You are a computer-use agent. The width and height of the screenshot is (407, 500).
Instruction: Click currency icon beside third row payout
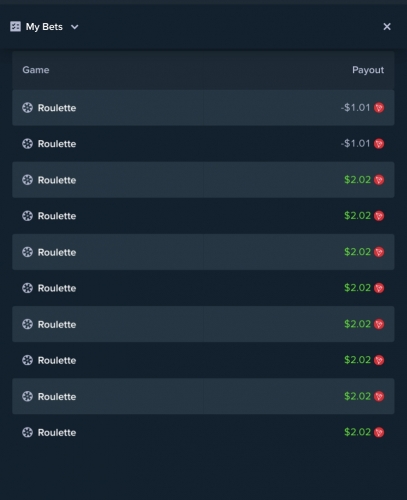(379, 180)
